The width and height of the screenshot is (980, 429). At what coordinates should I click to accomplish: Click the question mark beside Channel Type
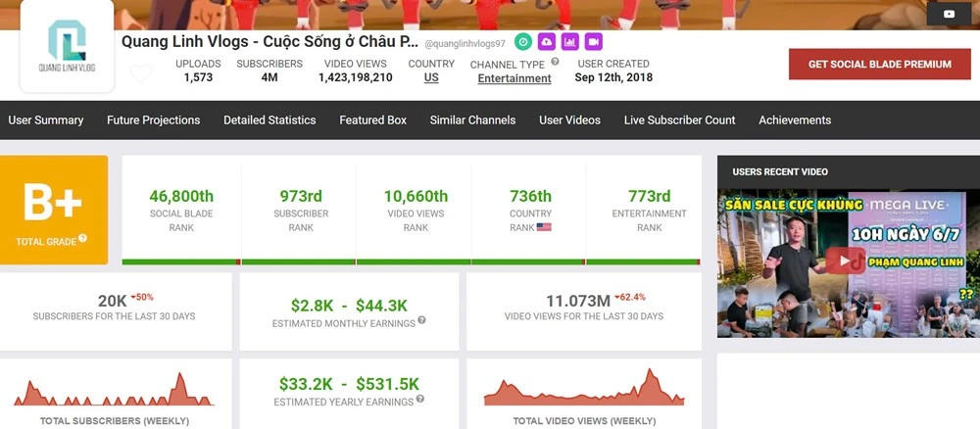coord(555,62)
